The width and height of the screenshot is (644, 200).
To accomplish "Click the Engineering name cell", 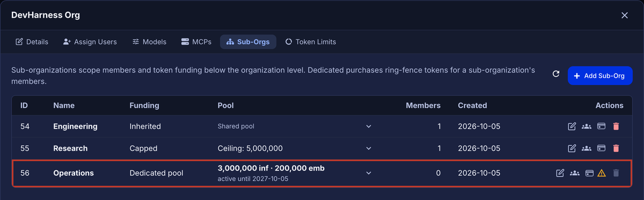I will click(x=75, y=127).
